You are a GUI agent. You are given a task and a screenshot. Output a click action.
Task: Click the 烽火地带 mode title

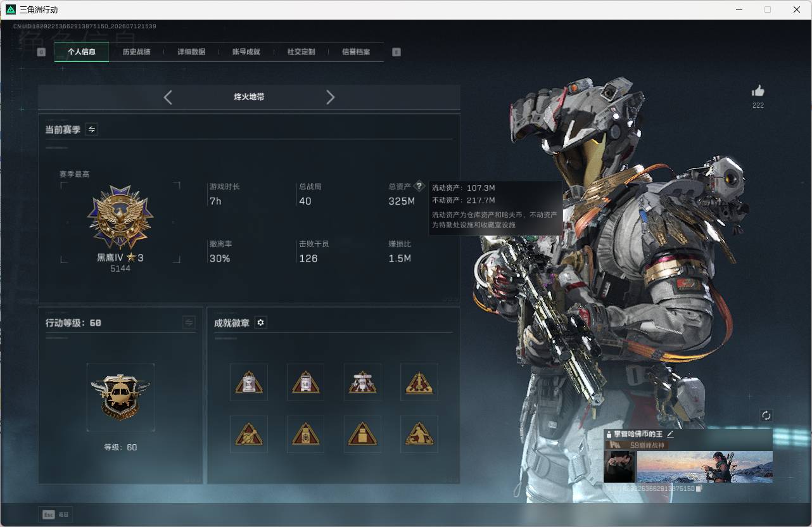coord(249,97)
